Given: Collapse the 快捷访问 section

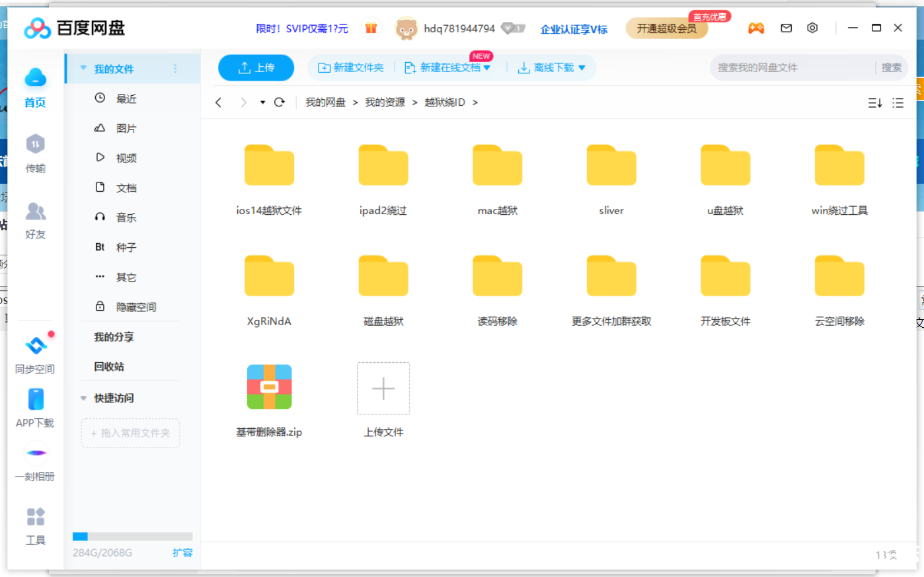Looking at the screenshot, I should point(83,398).
